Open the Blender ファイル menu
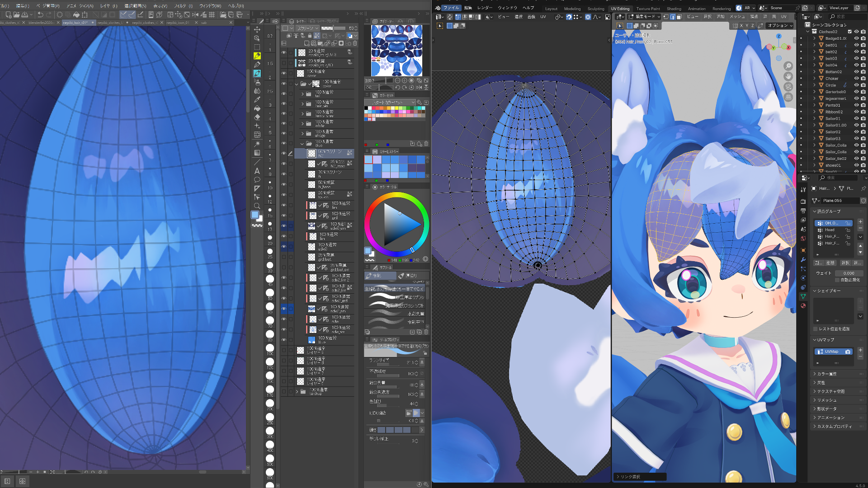 (451, 8)
